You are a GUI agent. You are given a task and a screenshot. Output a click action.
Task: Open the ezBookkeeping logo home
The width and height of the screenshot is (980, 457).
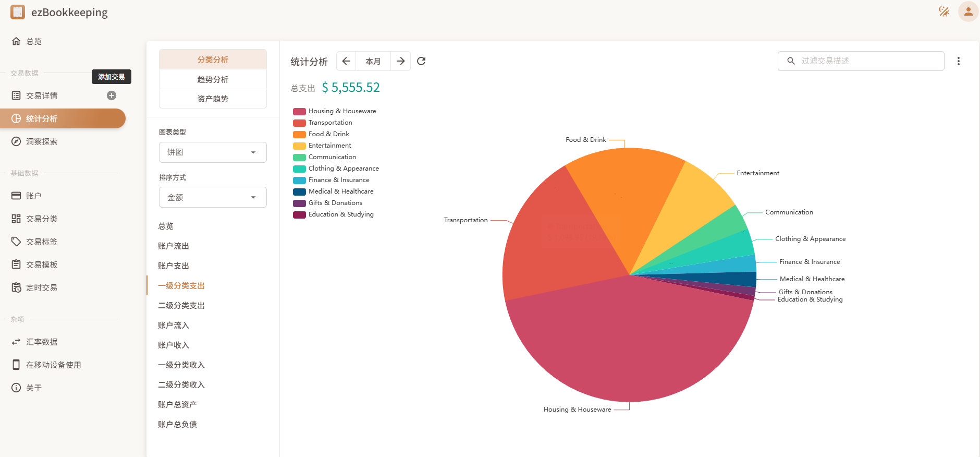click(18, 12)
